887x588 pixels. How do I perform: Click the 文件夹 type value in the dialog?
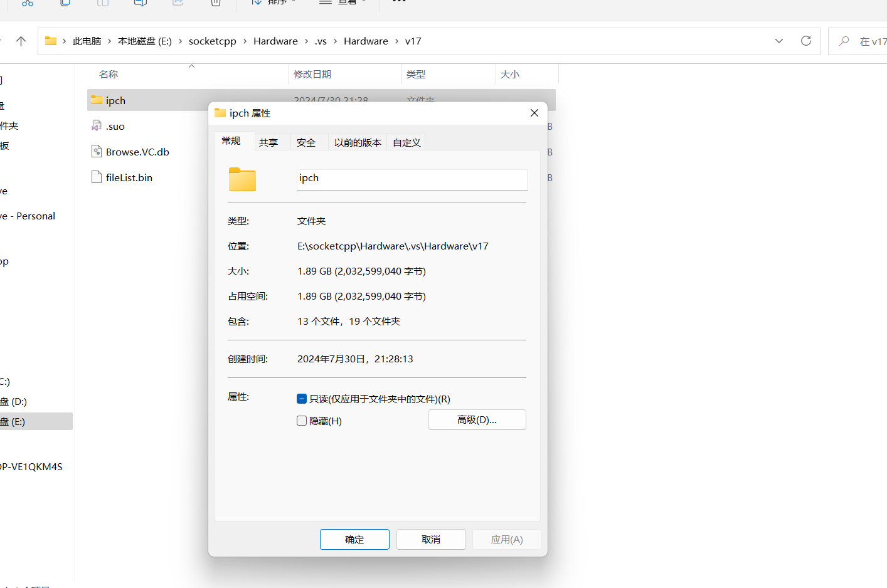[x=311, y=221]
